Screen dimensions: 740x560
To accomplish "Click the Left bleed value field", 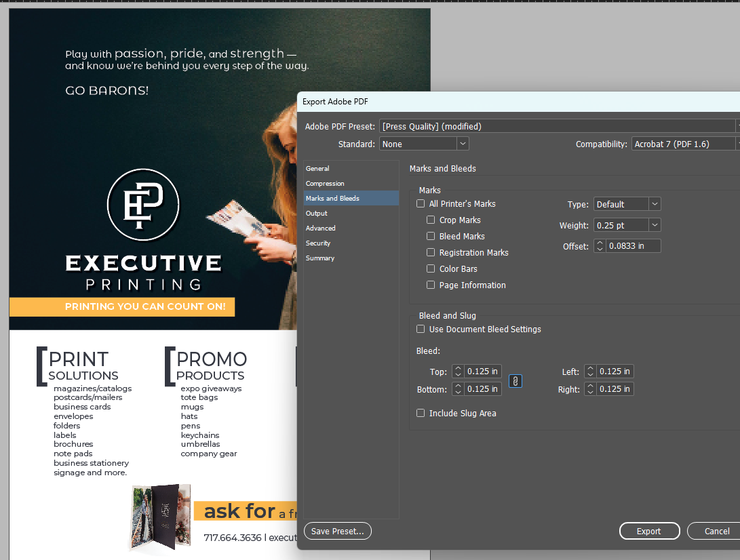I will click(x=615, y=372).
